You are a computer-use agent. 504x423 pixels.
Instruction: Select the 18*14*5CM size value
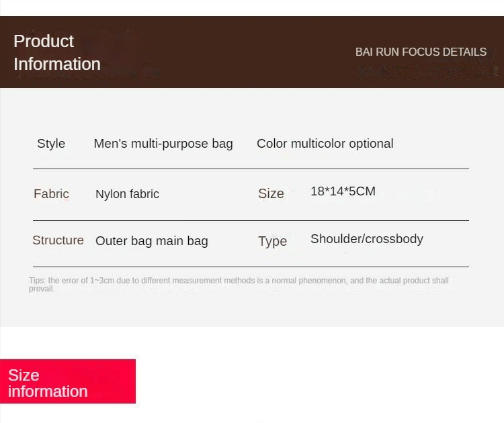coord(343,191)
